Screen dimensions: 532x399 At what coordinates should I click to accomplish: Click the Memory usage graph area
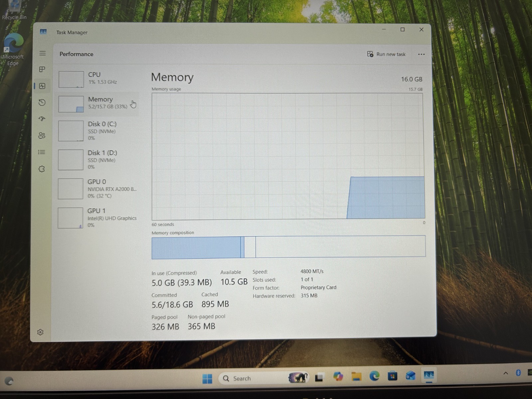pyautogui.click(x=288, y=156)
